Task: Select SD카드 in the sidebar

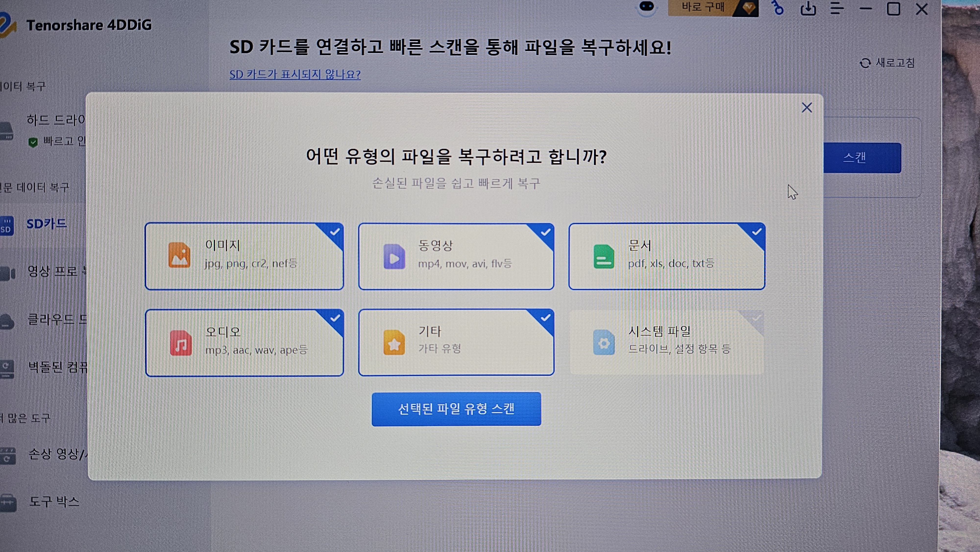Action: (46, 224)
